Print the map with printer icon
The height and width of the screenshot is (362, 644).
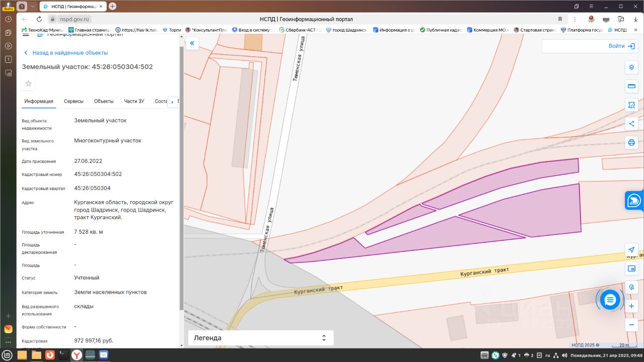click(x=631, y=142)
